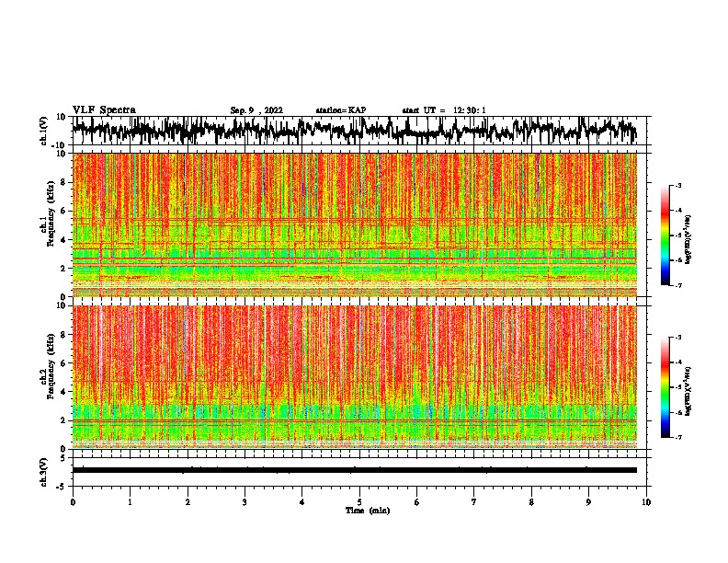Click the ch.1(V) waveform axis label

pyautogui.click(x=44, y=131)
